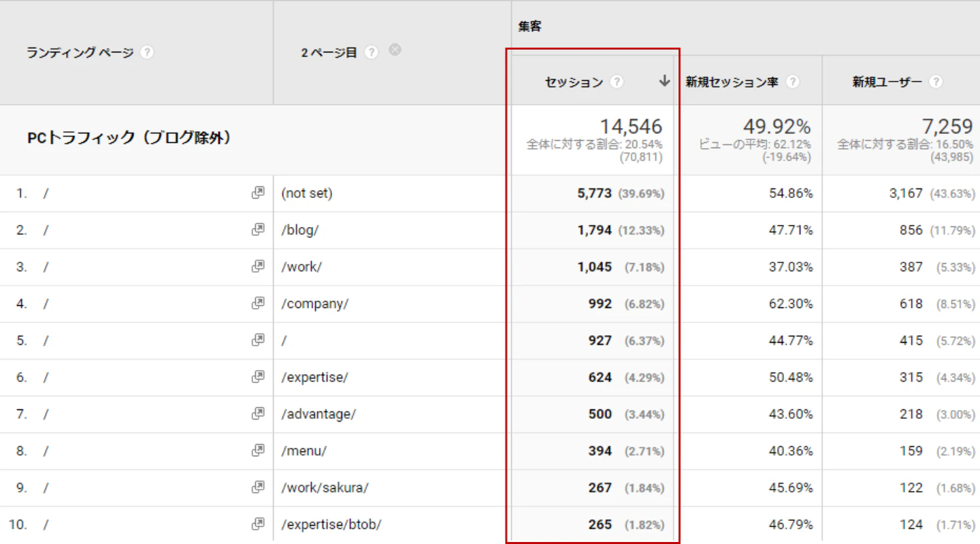
Task: Click sessions value 500
Action: pos(600,413)
